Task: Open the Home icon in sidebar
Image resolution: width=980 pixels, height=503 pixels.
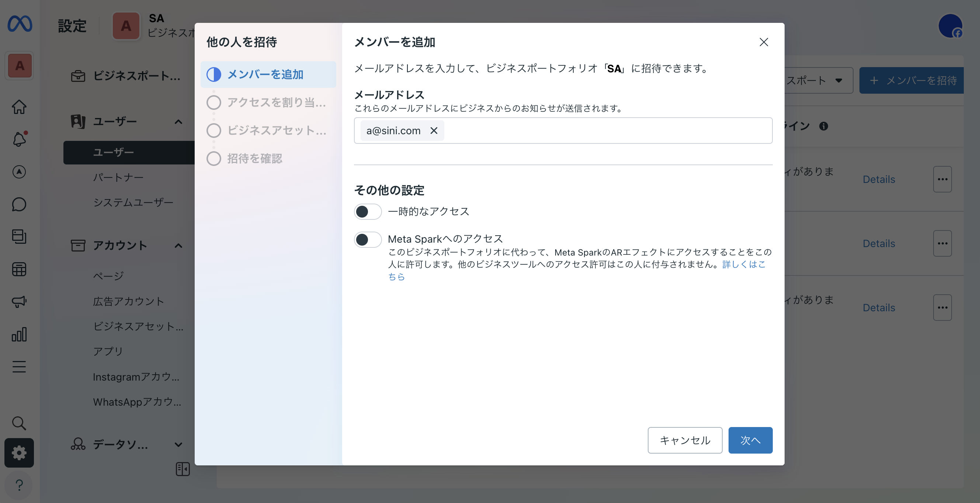Action: click(x=19, y=107)
